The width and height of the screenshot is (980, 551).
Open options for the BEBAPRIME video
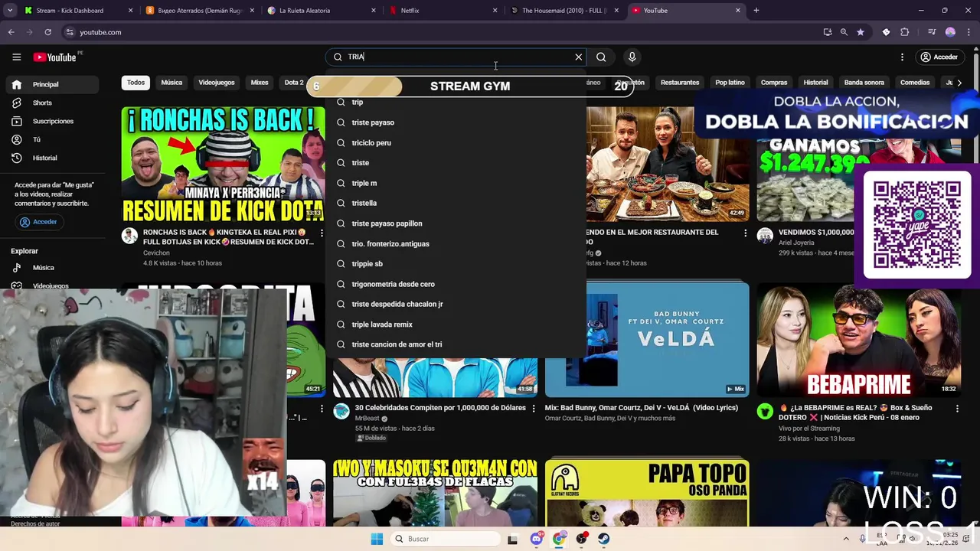(x=957, y=409)
